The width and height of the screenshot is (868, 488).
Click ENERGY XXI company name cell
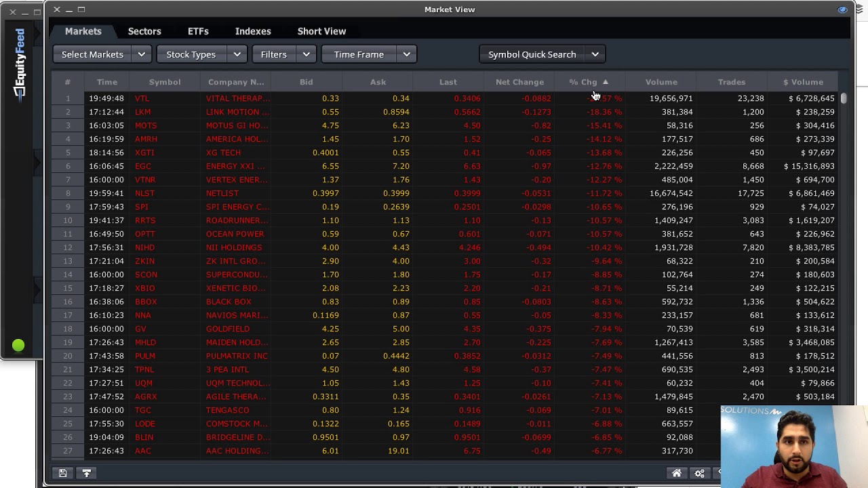(235, 166)
